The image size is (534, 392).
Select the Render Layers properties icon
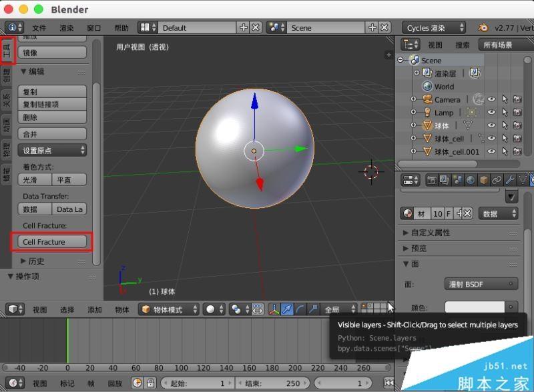444,180
